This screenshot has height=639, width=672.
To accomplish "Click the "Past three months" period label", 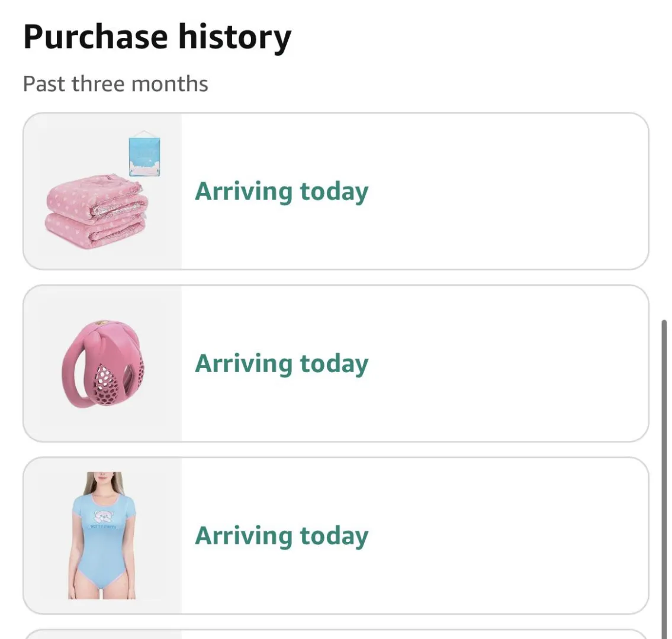I will pyautogui.click(x=115, y=84).
